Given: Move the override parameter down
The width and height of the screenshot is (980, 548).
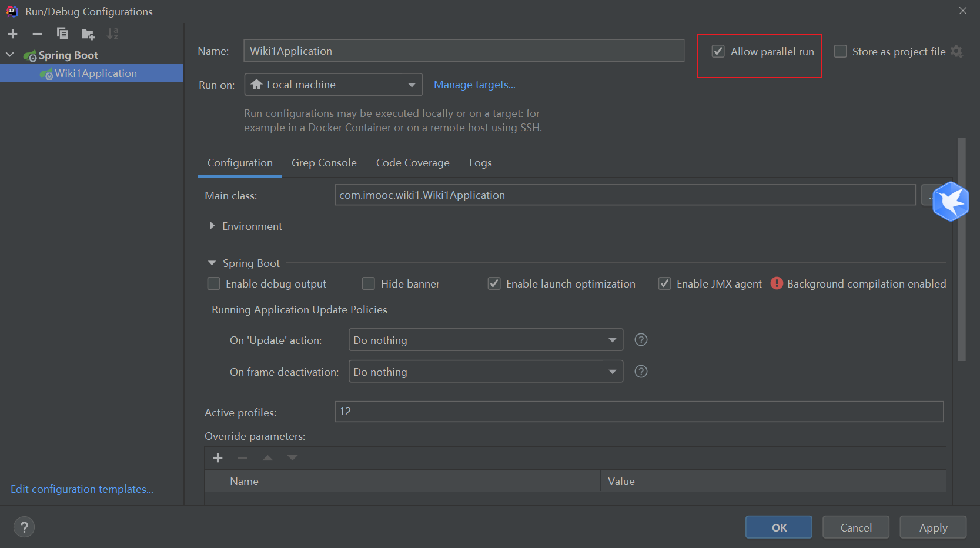Looking at the screenshot, I should coord(292,458).
